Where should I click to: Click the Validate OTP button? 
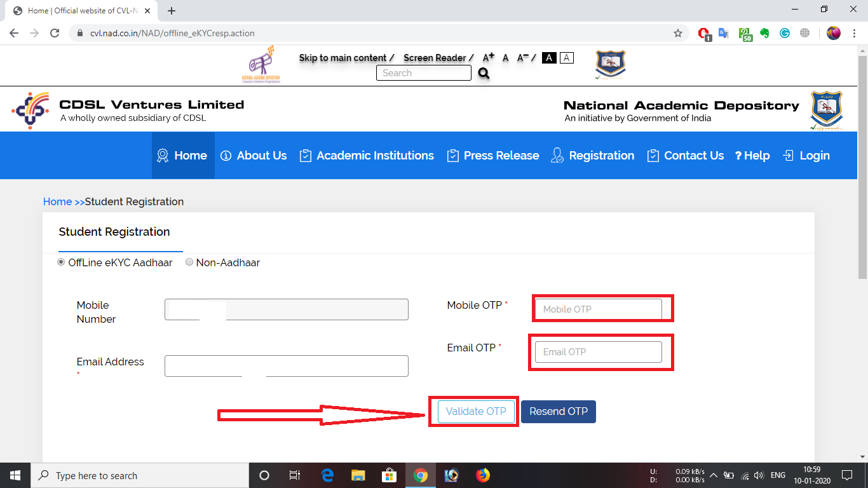click(476, 412)
